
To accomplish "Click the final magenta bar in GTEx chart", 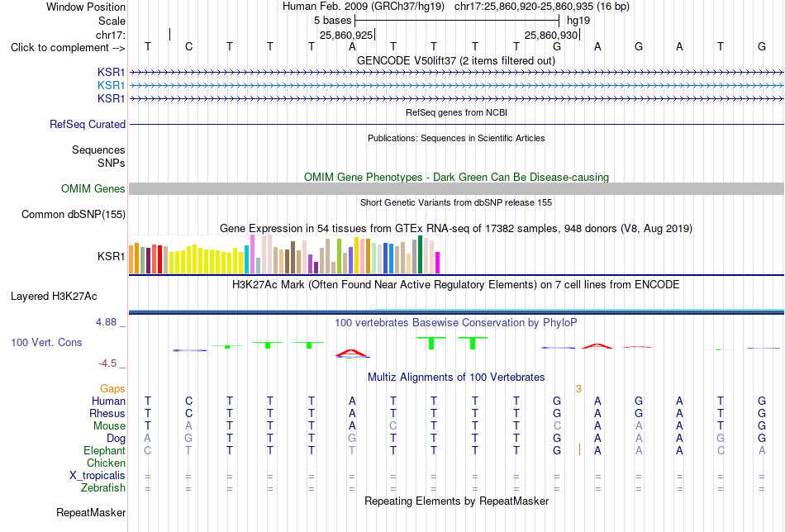I will point(438,263).
